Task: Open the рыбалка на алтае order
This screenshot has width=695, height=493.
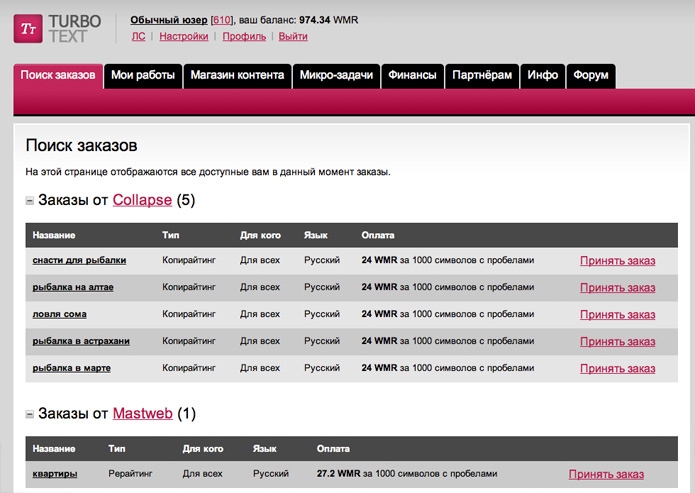Action: 73,287
